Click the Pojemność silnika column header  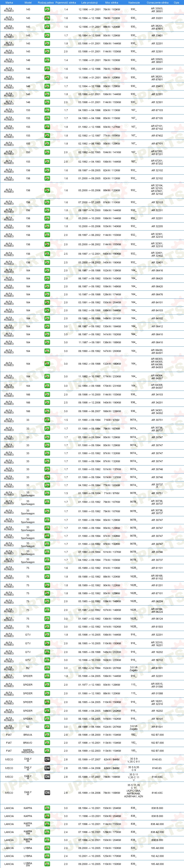tap(66, 2)
